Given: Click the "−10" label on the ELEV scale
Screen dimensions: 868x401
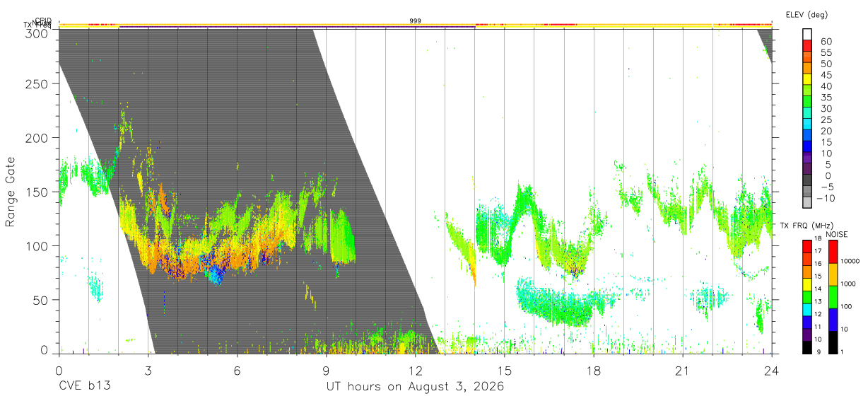Looking at the screenshot, I should [824, 197].
